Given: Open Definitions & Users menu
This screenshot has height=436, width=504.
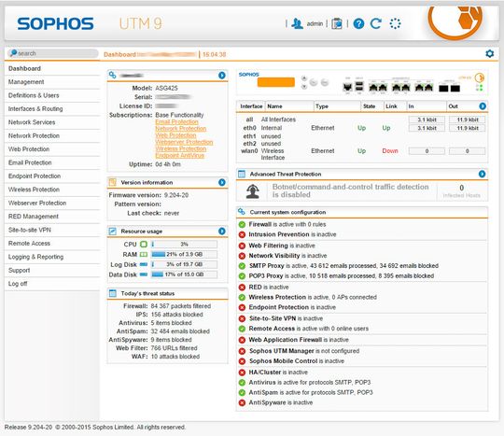Looking at the screenshot, I should point(52,95).
